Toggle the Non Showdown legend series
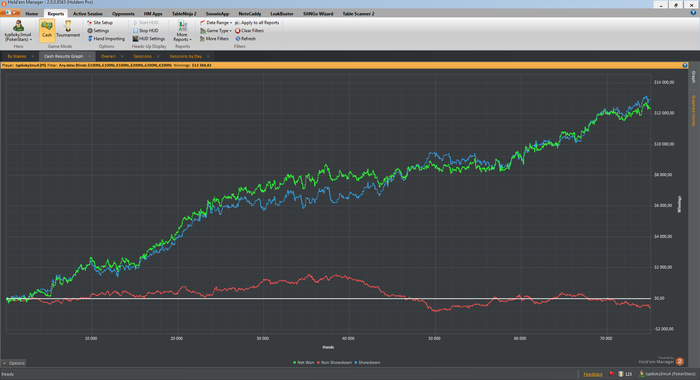The width and height of the screenshot is (700, 380). click(x=334, y=363)
